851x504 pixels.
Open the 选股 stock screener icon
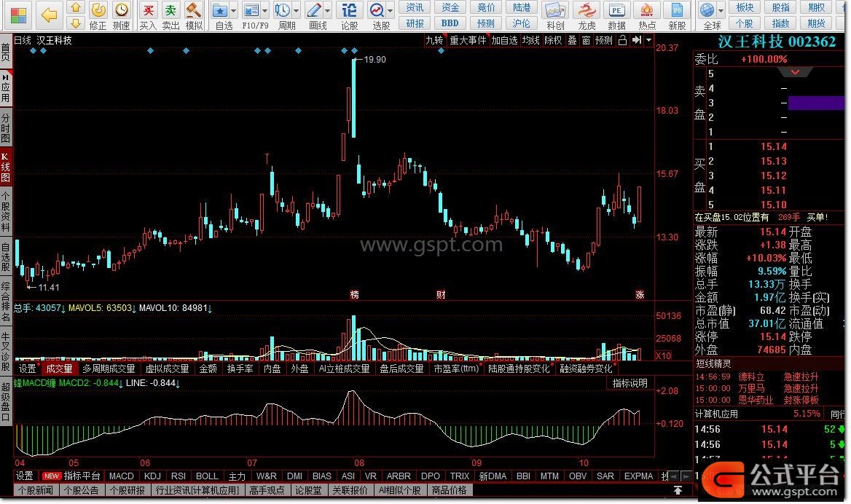tap(377, 16)
